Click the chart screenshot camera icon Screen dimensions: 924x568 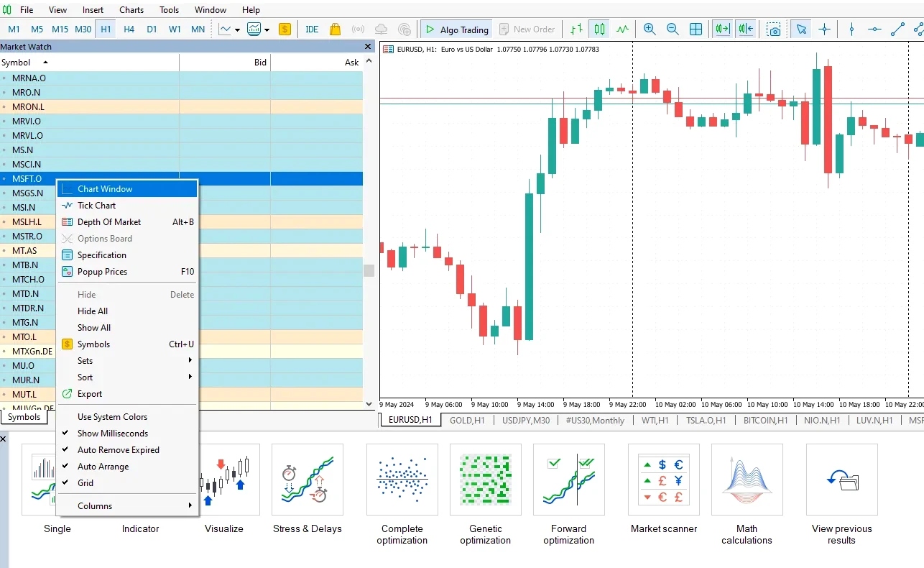[x=773, y=29]
